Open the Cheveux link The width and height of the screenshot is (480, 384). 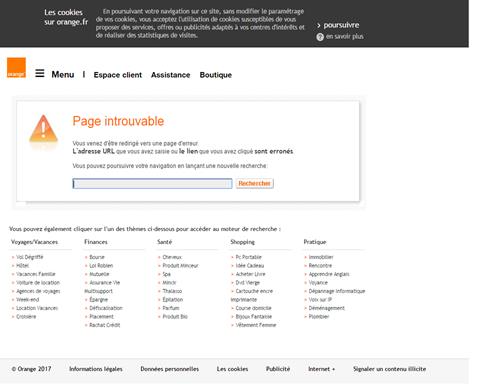point(172,257)
